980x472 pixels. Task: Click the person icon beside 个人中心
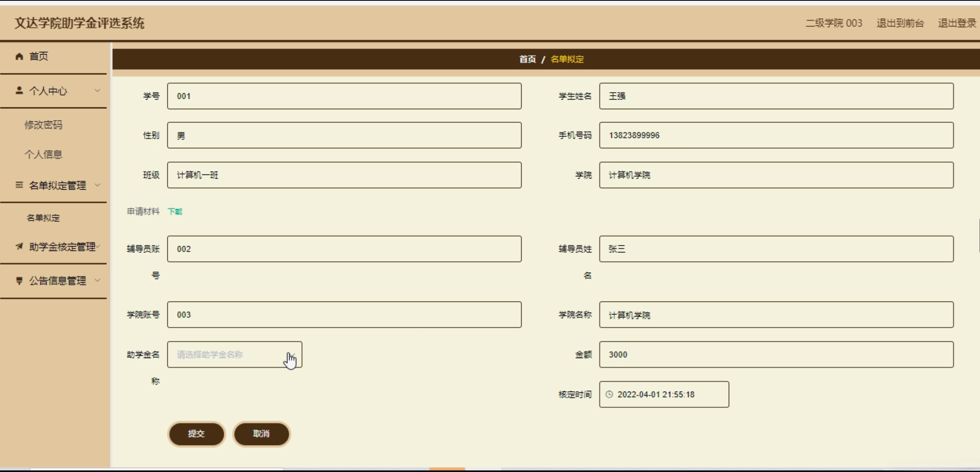point(19,90)
